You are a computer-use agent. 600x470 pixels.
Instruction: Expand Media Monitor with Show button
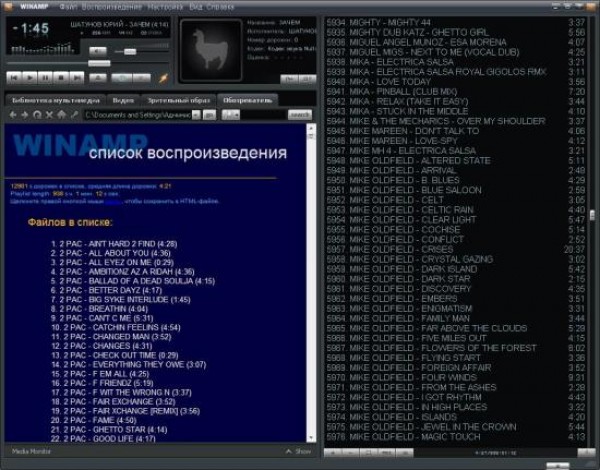[x=298, y=451]
